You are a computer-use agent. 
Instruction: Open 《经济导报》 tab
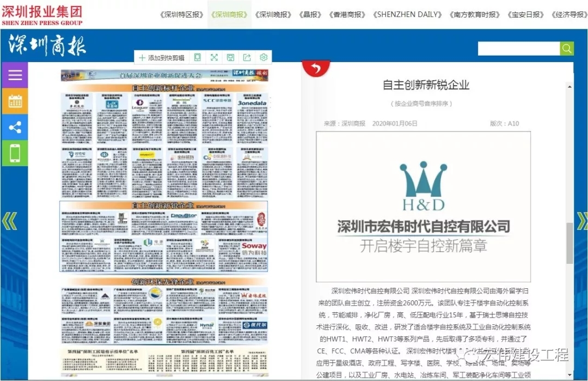[569, 15]
